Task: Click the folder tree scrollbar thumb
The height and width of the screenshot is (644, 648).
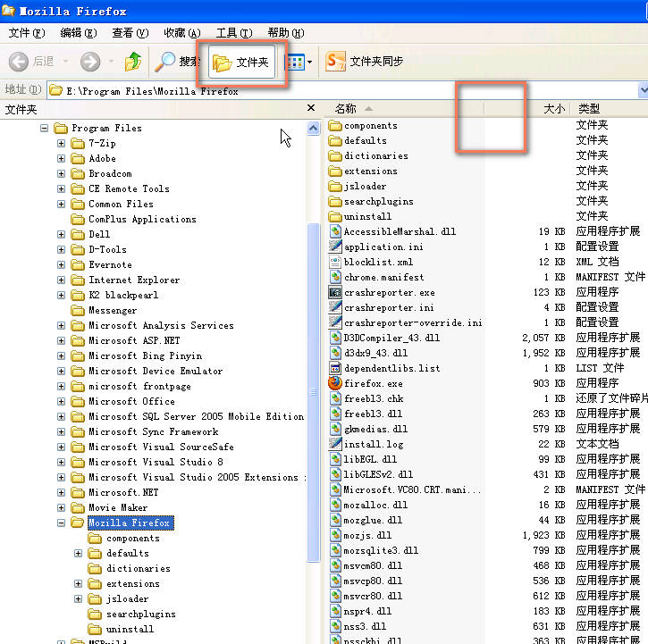Action: pos(313,392)
